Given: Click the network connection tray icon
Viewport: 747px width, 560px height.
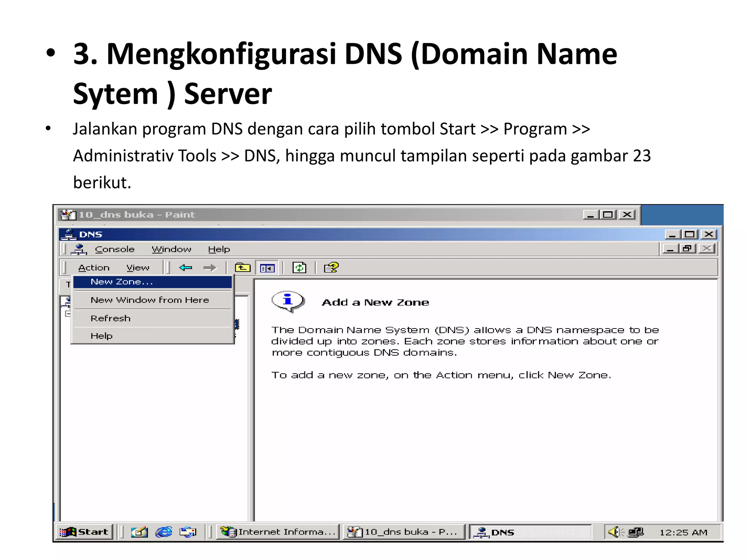Looking at the screenshot, I should click(636, 532).
